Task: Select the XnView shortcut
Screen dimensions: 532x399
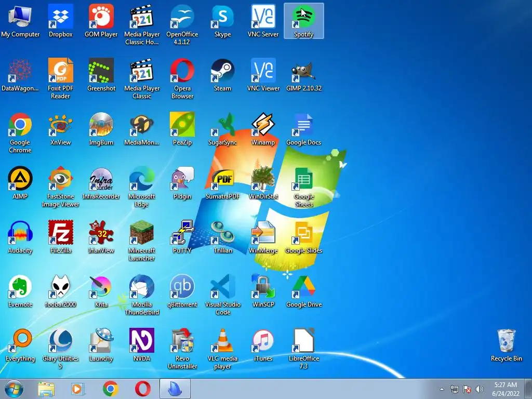Action: [60, 129]
